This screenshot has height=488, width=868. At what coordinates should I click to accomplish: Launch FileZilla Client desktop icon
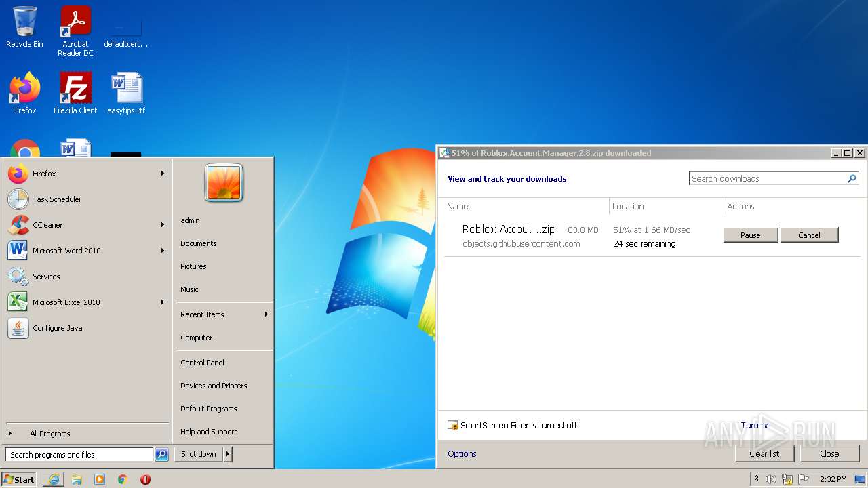pos(75,93)
